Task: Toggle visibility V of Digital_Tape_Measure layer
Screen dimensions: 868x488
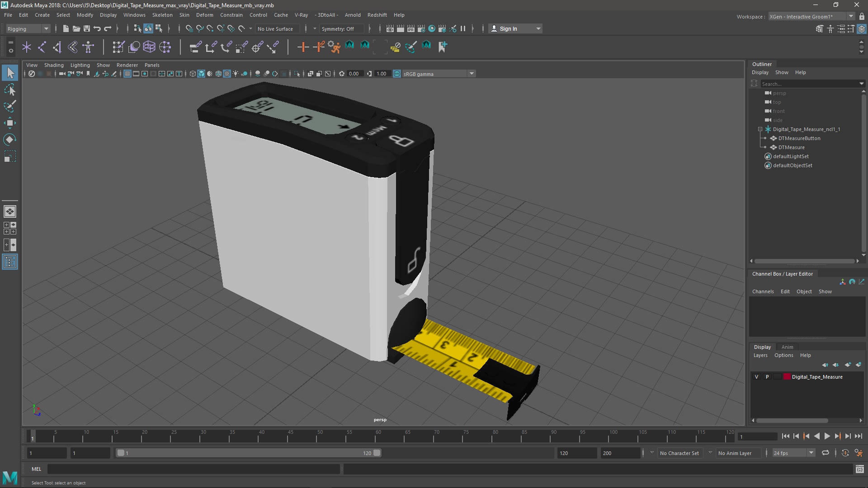Action: [757, 377]
